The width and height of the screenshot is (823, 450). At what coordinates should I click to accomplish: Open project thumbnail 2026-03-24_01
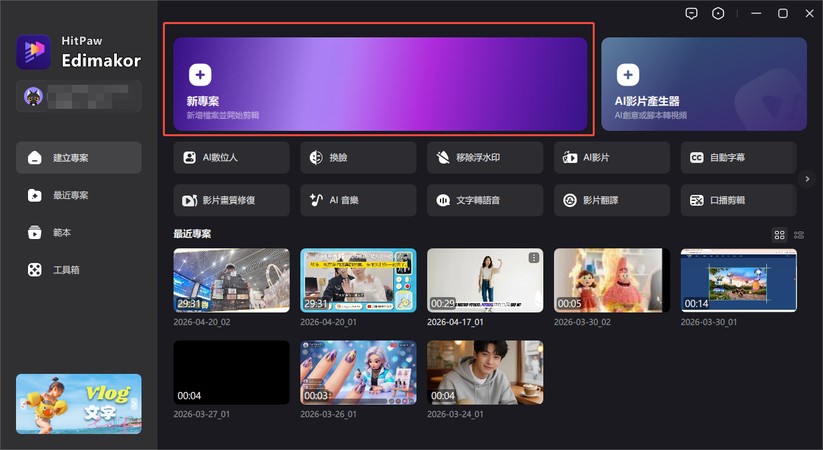pos(485,372)
